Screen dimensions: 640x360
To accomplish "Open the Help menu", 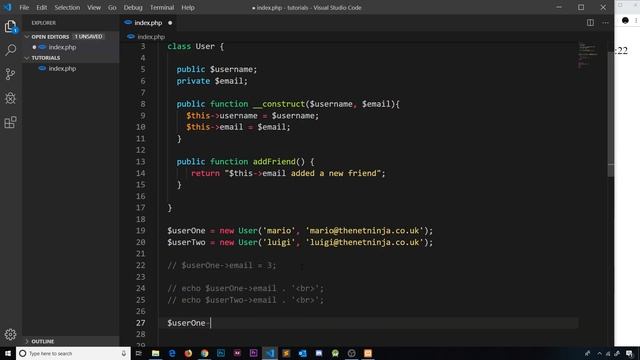I will (188, 7).
